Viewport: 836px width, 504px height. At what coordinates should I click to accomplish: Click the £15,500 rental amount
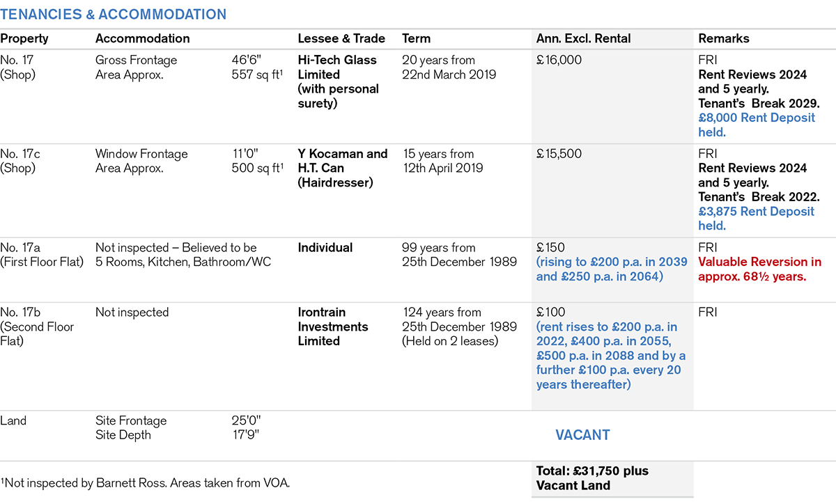pyautogui.click(x=559, y=155)
